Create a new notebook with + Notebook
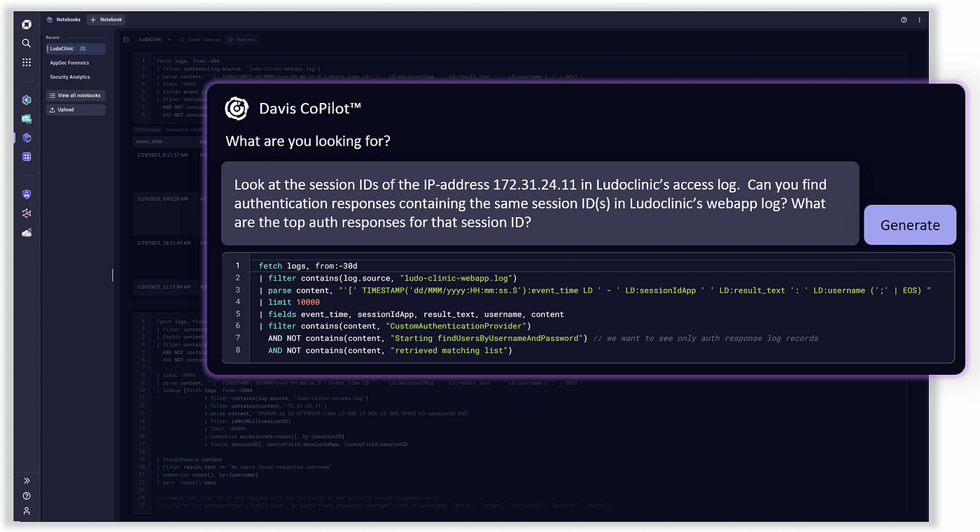Image resolution: width=980 pixels, height=532 pixels. point(106,20)
